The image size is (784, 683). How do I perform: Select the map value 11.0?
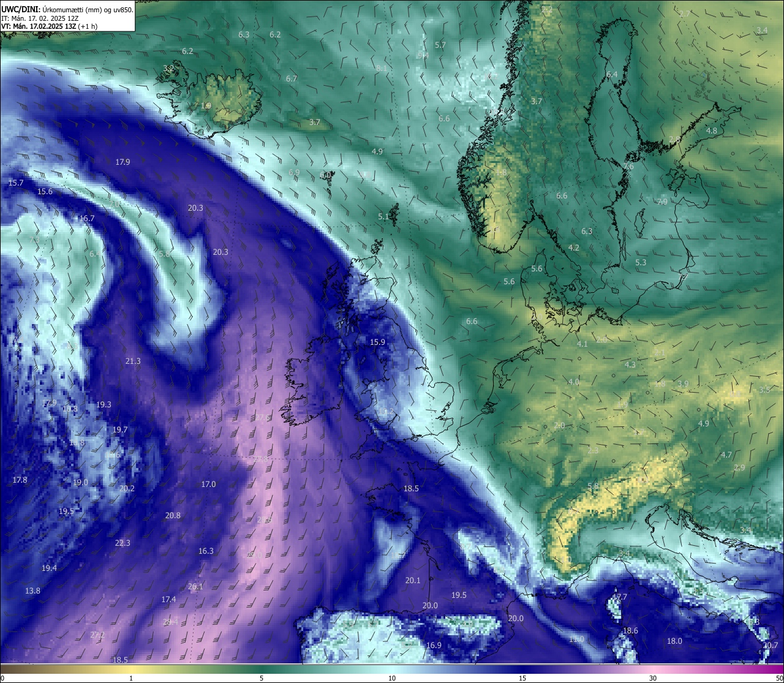click(x=576, y=640)
